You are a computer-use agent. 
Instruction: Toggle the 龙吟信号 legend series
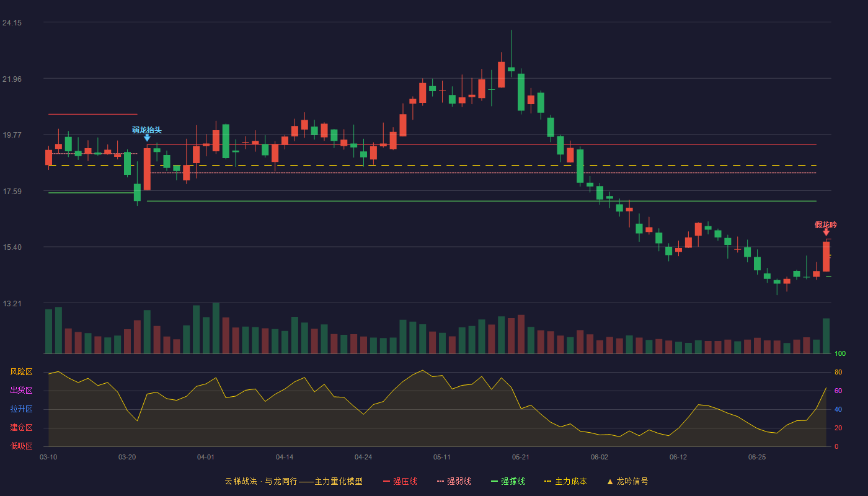click(x=627, y=481)
